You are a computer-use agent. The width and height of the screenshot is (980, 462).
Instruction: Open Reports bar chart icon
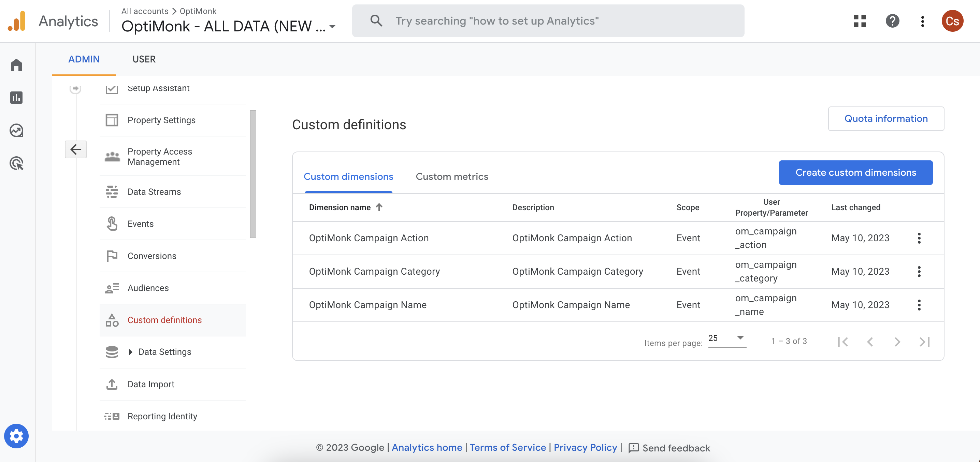point(16,98)
